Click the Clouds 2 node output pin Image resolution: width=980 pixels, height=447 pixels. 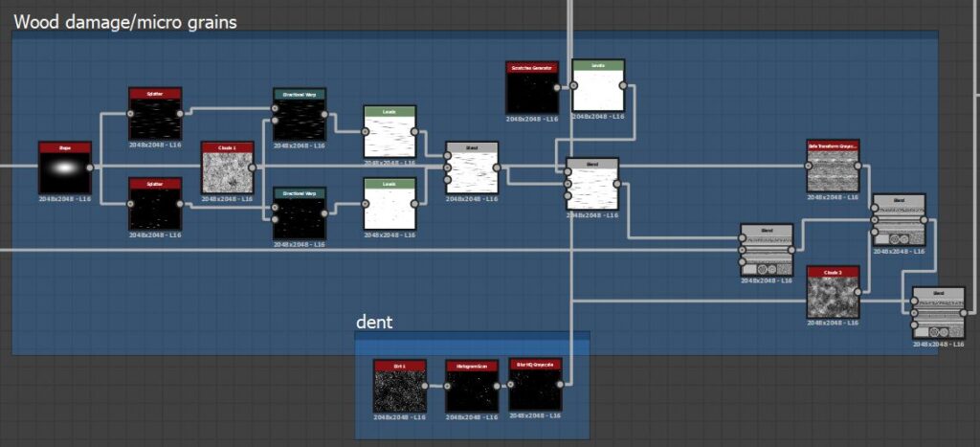click(858, 293)
